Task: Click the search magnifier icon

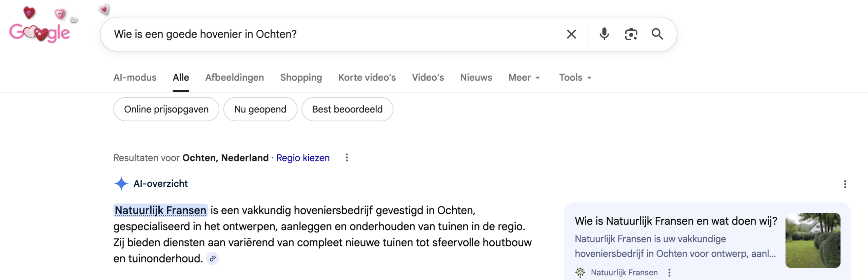Action: pyautogui.click(x=658, y=34)
